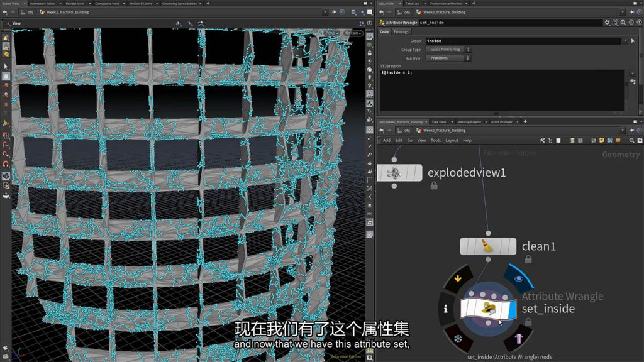Open the viewport No cam camera menu

pos(353,33)
